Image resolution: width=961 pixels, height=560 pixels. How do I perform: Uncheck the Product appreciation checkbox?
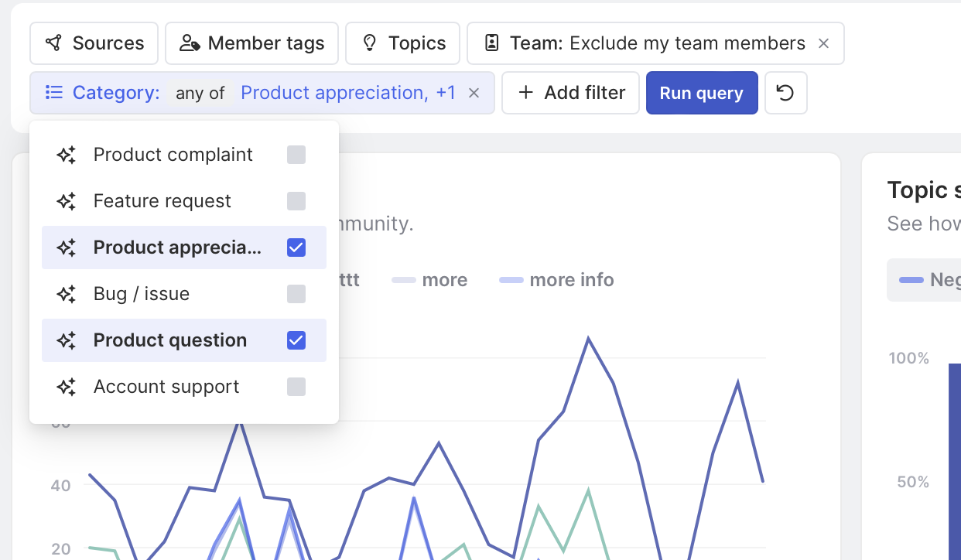point(296,248)
